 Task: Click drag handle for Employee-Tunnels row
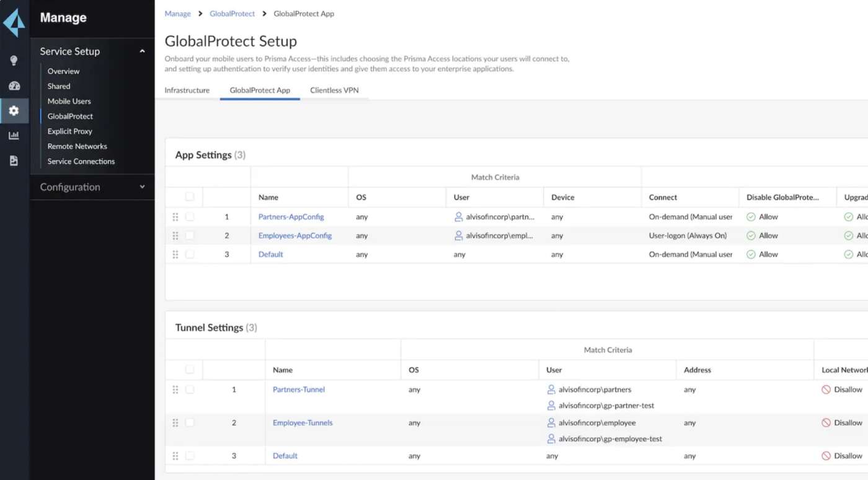(x=175, y=423)
